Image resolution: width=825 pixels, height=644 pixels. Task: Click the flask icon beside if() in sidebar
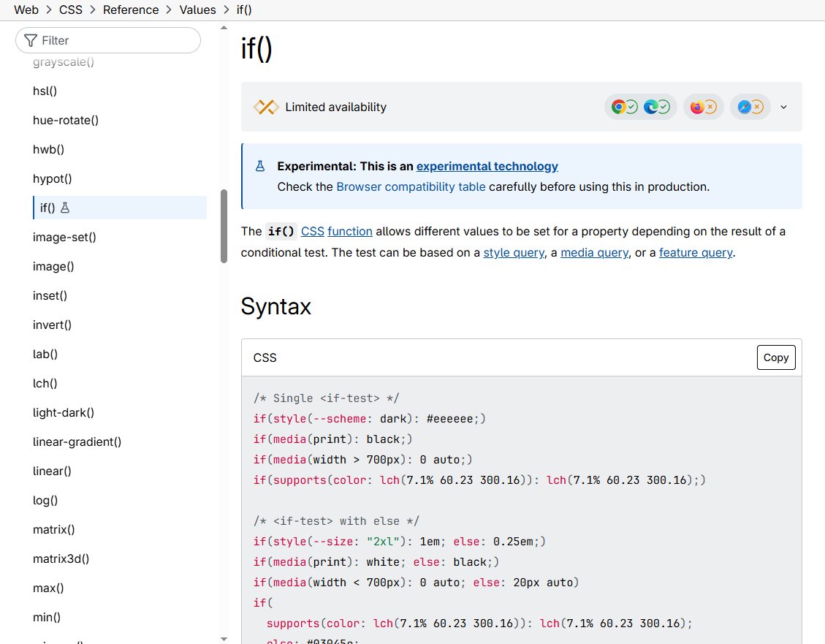pos(65,208)
